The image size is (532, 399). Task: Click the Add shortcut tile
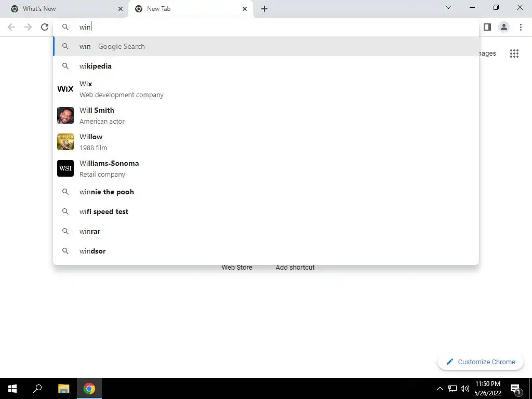[x=295, y=268]
